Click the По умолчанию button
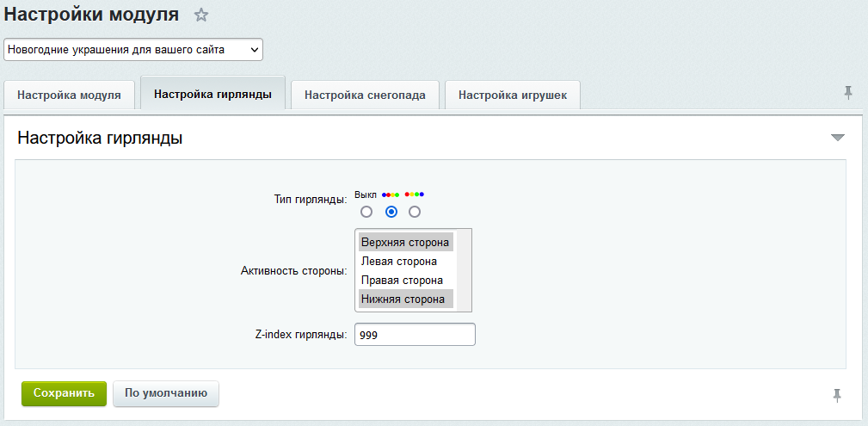The height and width of the screenshot is (426, 868). point(166,393)
